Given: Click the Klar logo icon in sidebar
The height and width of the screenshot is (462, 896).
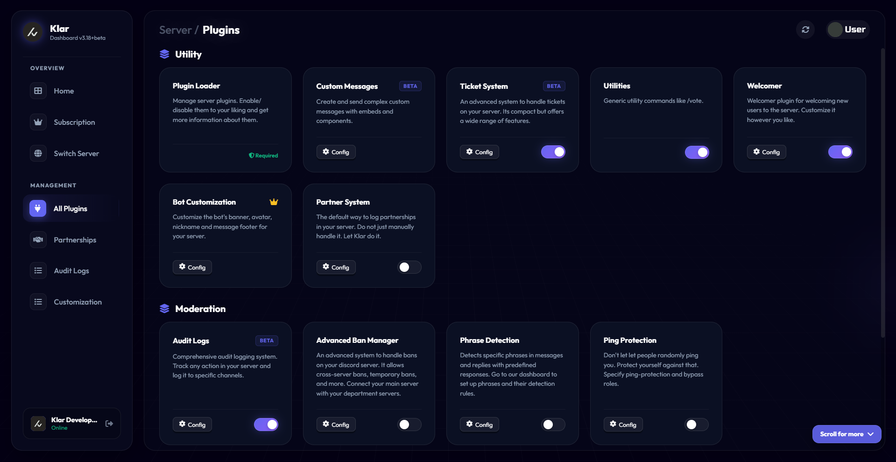Looking at the screenshot, I should (x=33, y=32).
